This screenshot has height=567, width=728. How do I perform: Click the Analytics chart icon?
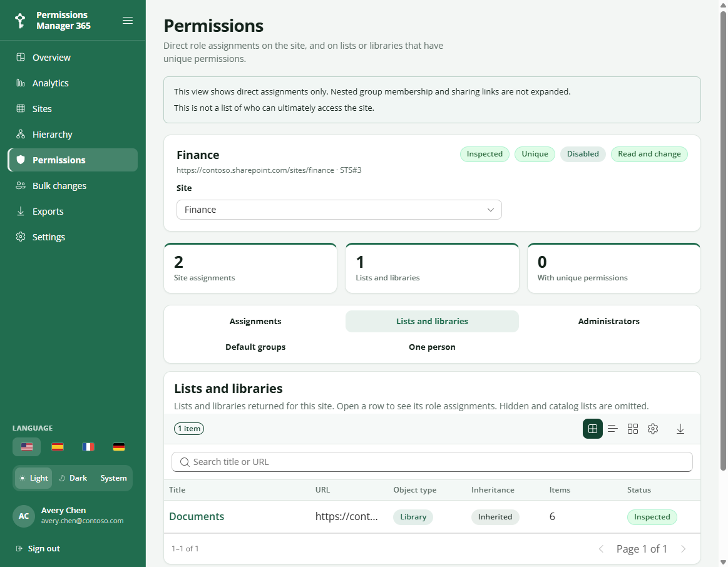pyautogui.click(x=21, y=83)
